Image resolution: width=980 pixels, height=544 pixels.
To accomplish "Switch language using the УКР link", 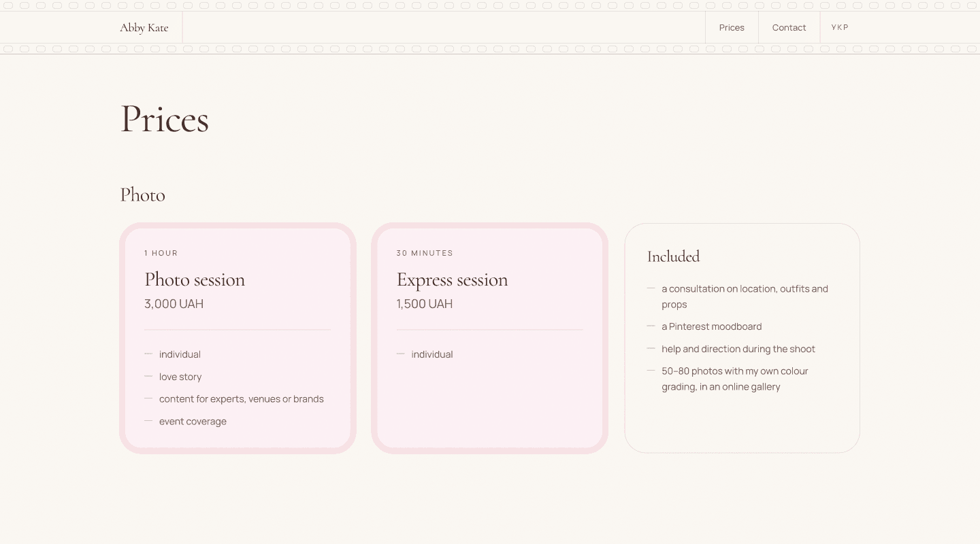I will 840,27.
